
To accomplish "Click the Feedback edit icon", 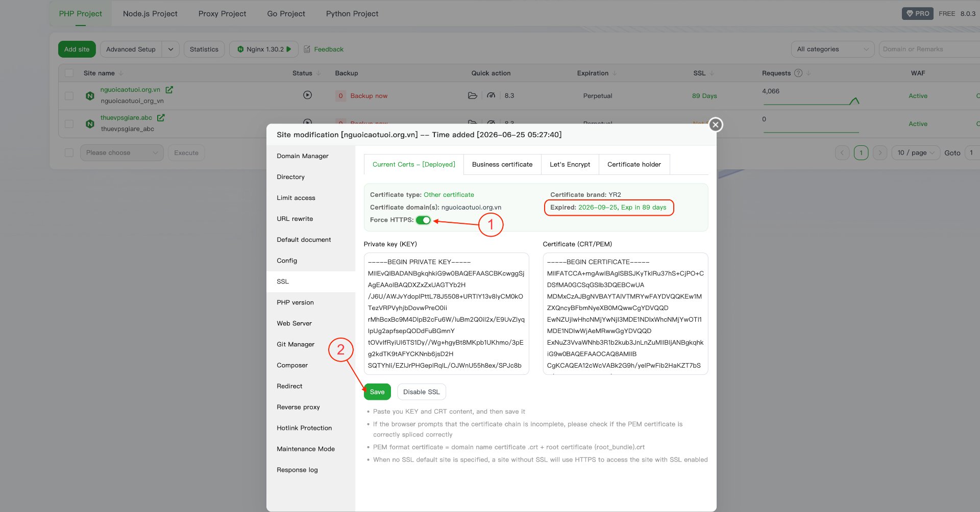I will click(307, 49).
